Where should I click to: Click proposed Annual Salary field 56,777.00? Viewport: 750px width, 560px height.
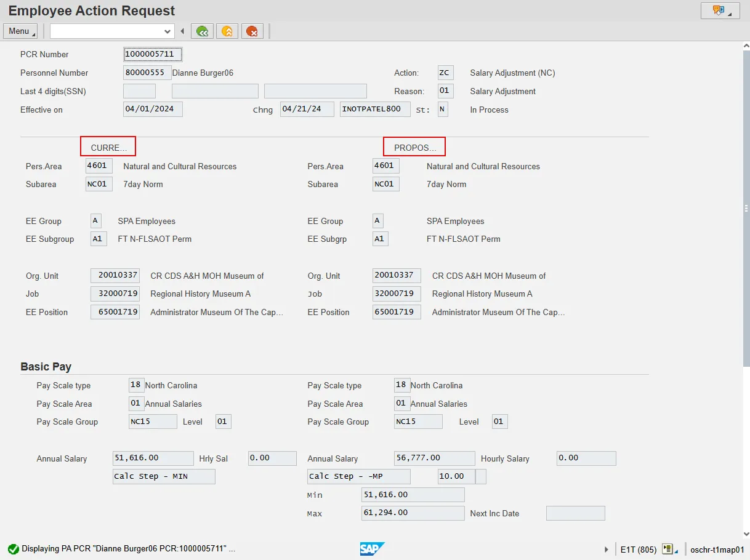[434, 458]
